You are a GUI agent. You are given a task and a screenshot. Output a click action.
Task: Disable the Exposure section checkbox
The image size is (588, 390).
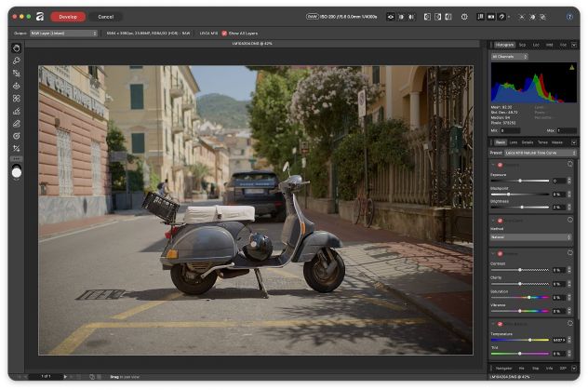tap(500, 165)
